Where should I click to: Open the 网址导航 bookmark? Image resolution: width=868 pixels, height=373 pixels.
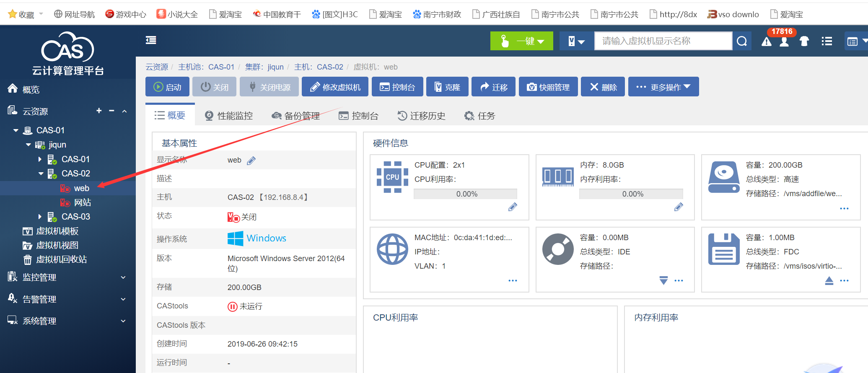[74, 14]
